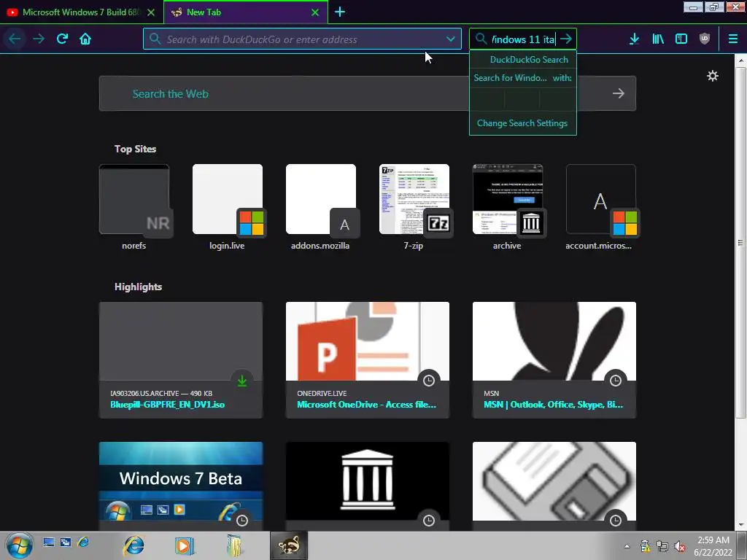Image resolution: width=747 pixels, height=560 pixels.
Task: Open new tab page settings gear
Action: click(x=713, y=76)
